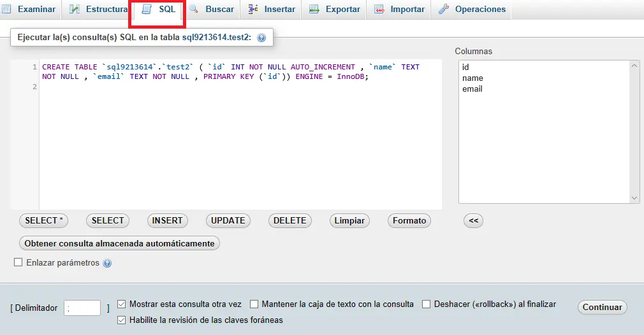
Task: Clear the query with Limpiar
Action: [349, 220]
